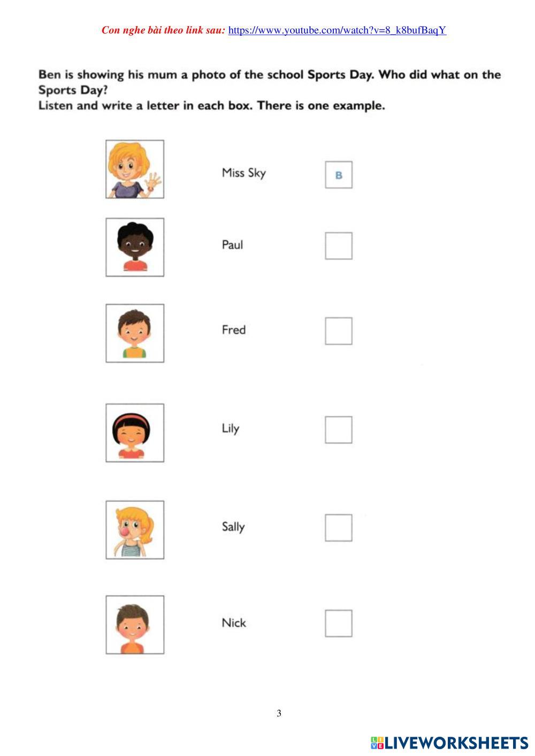Screen dimensions: 535x756
Task: Click Lily's portrait picture
Action: click(135, 433)
